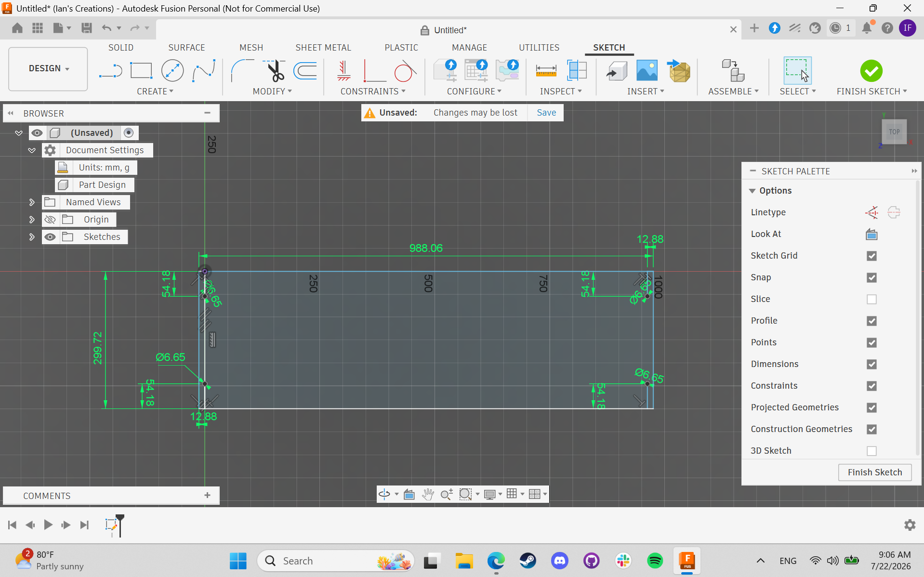Toggle the Profile checkbox

(x=871, y=321)
